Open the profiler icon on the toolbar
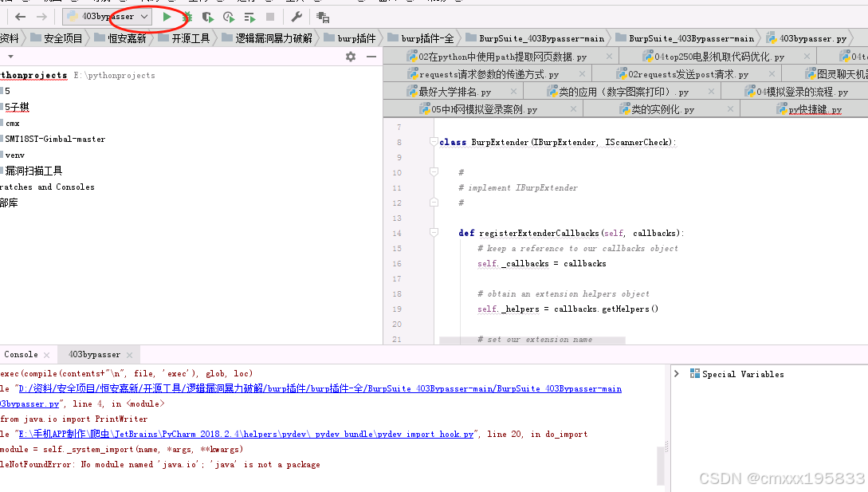This screenshot has width=868, height=492. [x=228, y=17]
